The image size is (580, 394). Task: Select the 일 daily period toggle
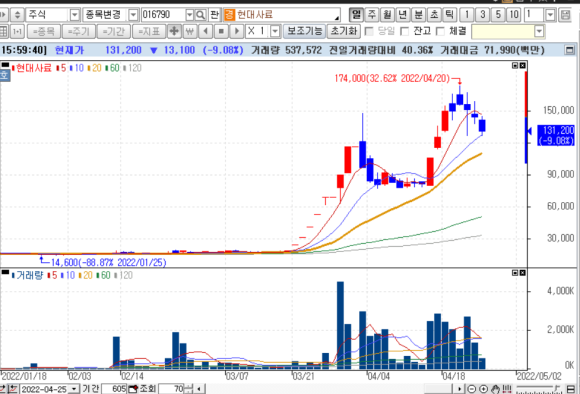coord(356,15)
